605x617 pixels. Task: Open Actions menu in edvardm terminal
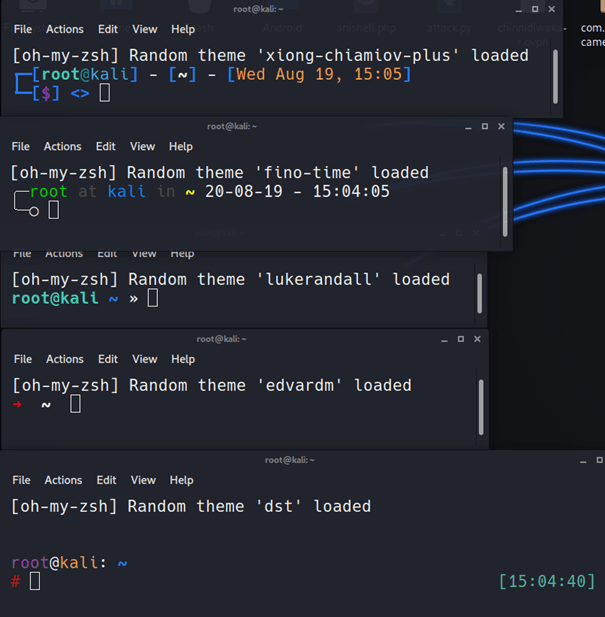pyautogui.click(x=65, y=359)
